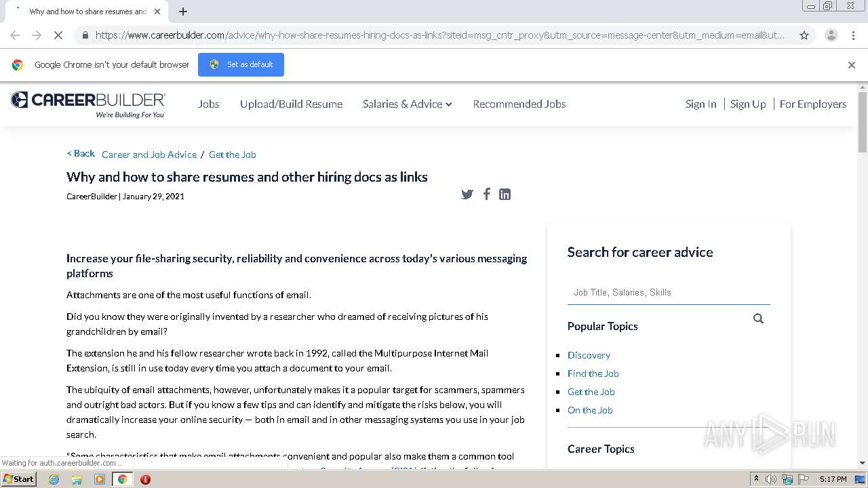Click Chrome icon in taskbar
The image size is (868, 488).
tap(123, 479)
